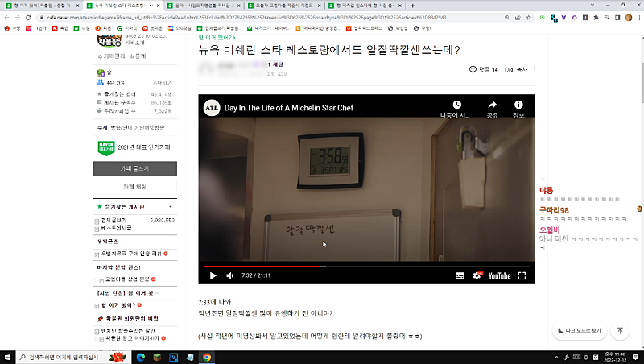The width and height of the screenshot is (644, 364).
Task: Click the browser address bar
Action: click(x=271, y=18)
